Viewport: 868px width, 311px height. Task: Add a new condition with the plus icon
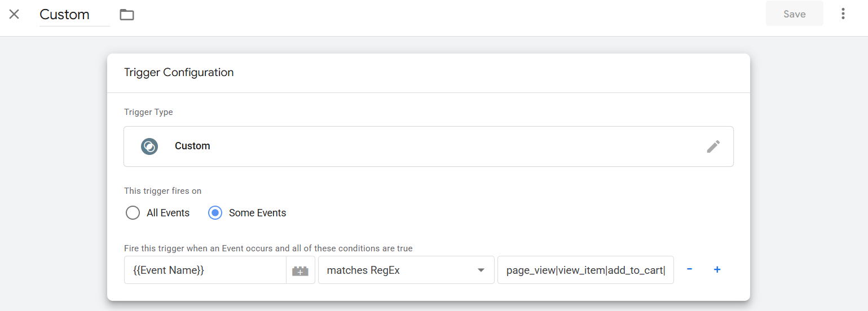pyautogui.click(x=717, y=269)
